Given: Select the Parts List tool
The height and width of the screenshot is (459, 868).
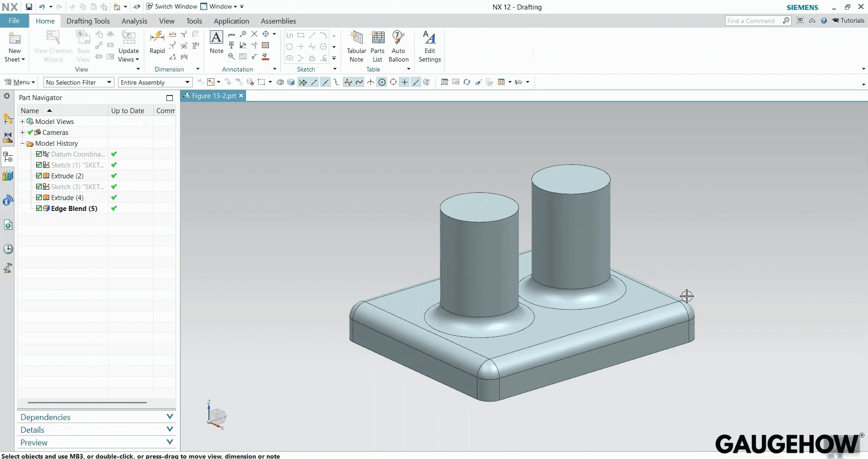Looking at the screenshot, I should point(378,45).
